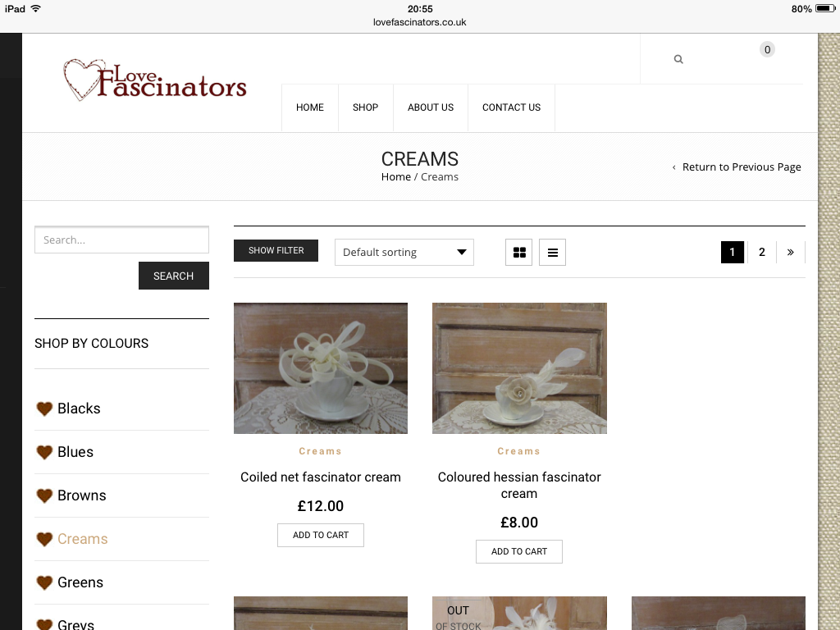Screen dimensions: 840x630
Task: Expand the SHOW FILTER panel
Action: [x=276, y=251]
